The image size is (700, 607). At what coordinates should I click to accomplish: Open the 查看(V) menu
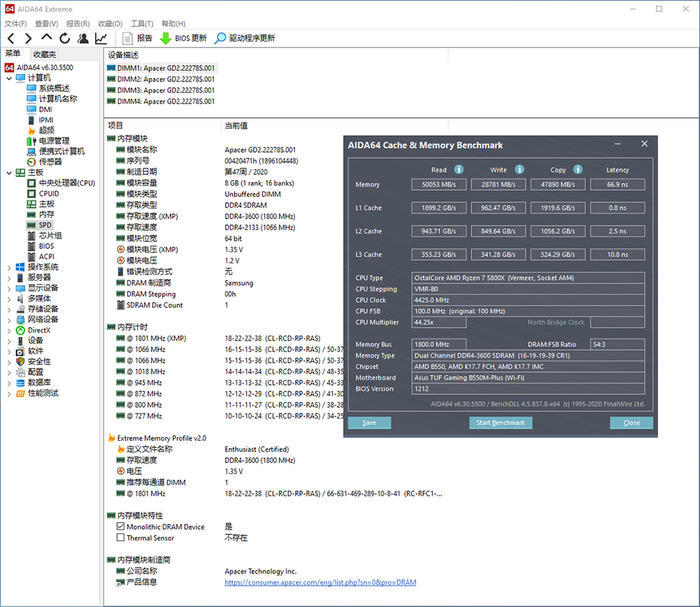point(46,24)
